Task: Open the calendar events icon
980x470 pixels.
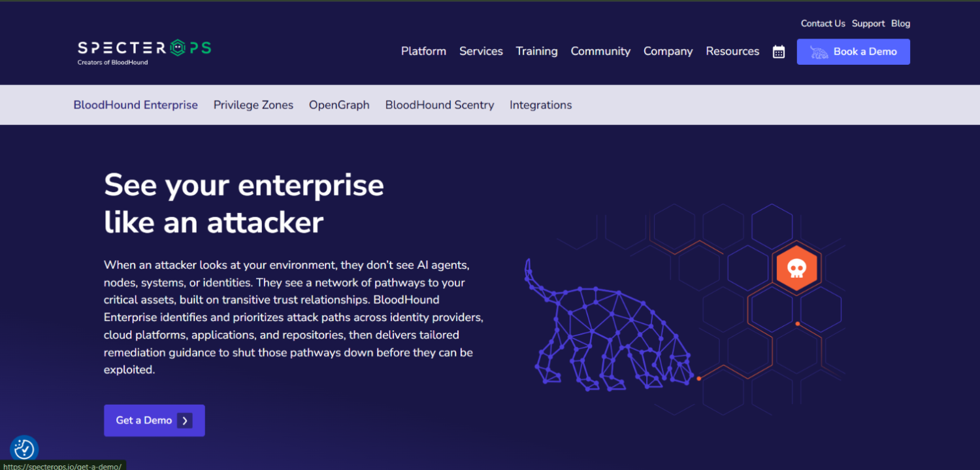Action: [x=779, y=52]
